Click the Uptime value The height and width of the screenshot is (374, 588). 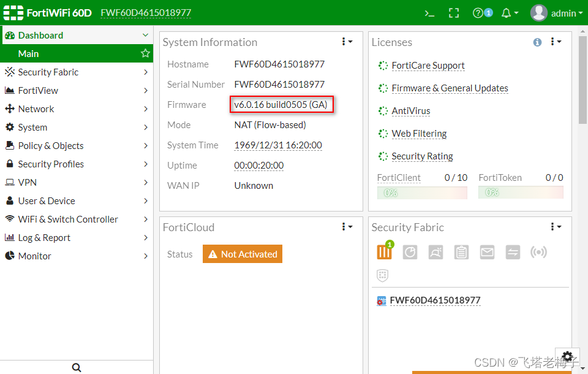(x=258, y=166)
